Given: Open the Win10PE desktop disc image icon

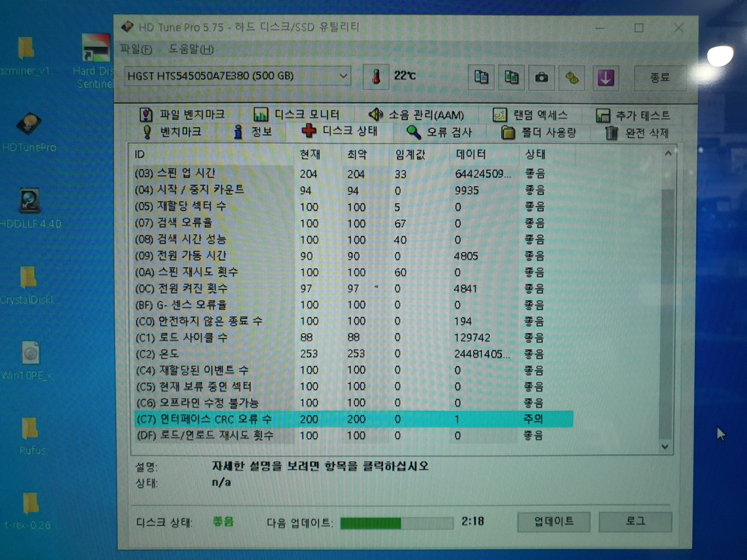Looking at the screenshot, I should pos(30,361).
